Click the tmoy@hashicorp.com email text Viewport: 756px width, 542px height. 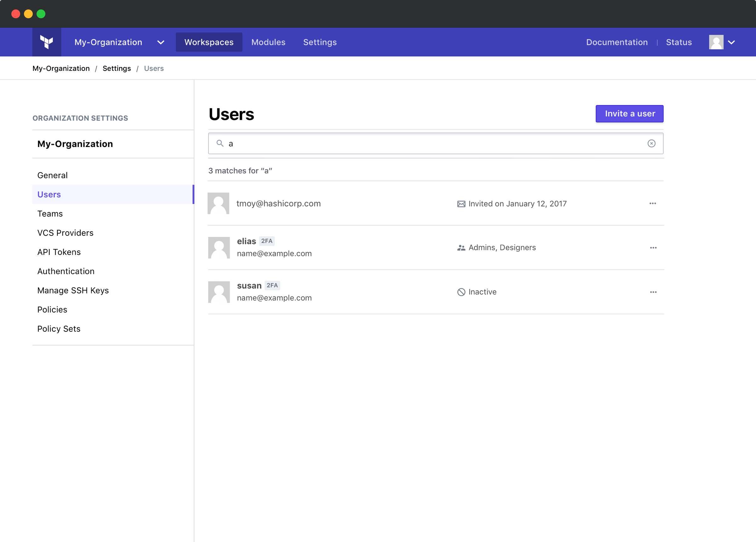click(278, 204)
